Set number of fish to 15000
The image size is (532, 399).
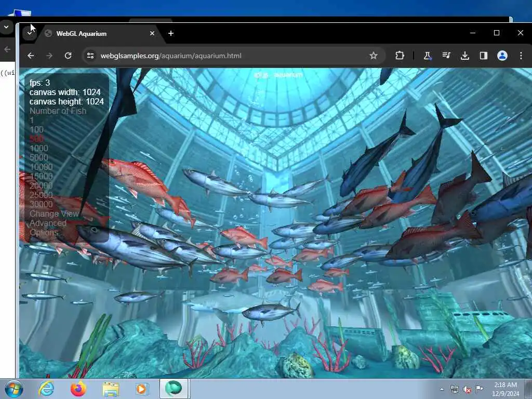click(x=41, y=176)
